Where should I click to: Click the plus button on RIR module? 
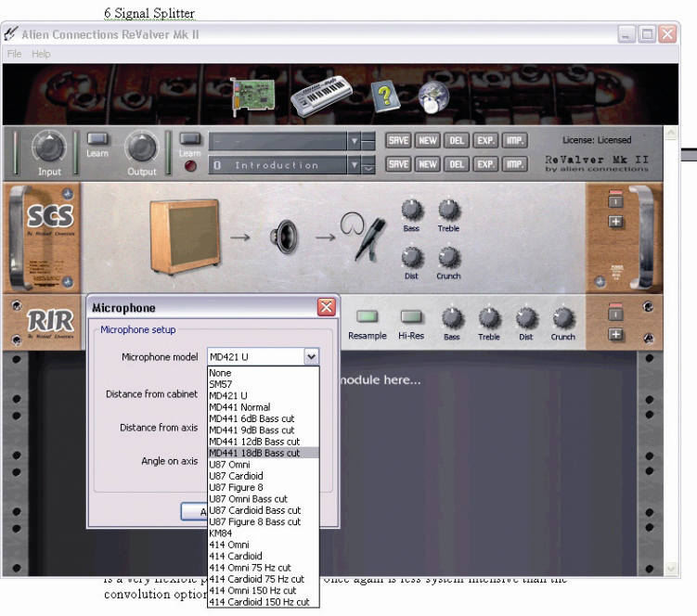[x=615, y=334]
